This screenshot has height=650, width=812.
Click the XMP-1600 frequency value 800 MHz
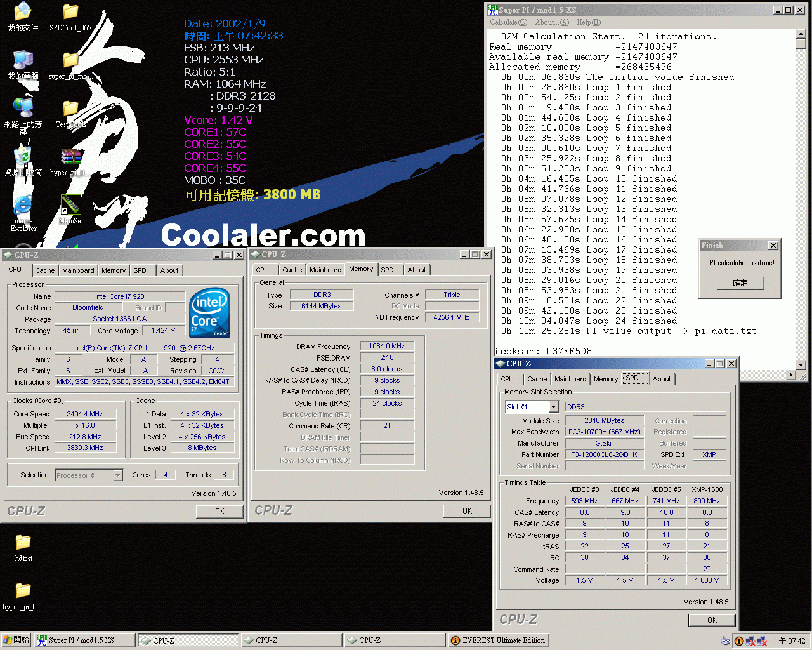(x=707, y=501)
